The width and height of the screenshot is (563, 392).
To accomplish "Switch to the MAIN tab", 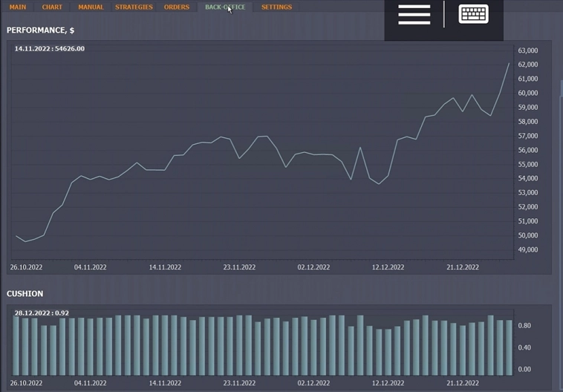I will [18, 7].
